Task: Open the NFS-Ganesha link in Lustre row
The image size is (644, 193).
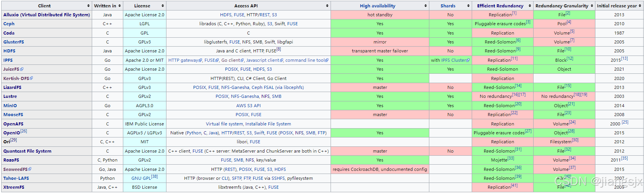Action: pos(245,96)
